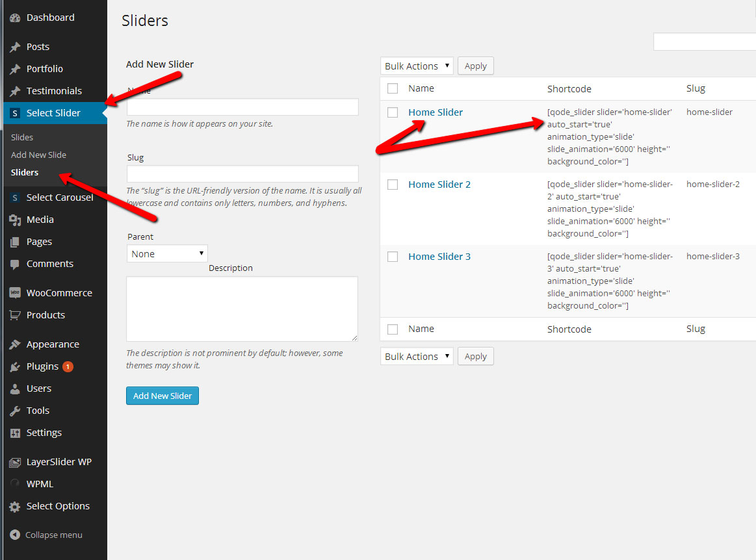
Task: Click the Comments speech bubble icon
Action: coord(15,264)
